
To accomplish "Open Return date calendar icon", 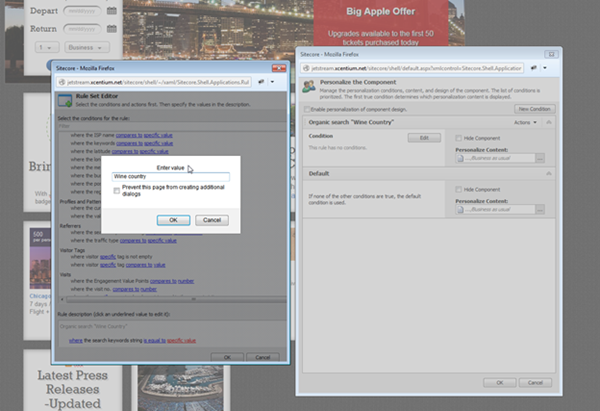I will point(112,29).
